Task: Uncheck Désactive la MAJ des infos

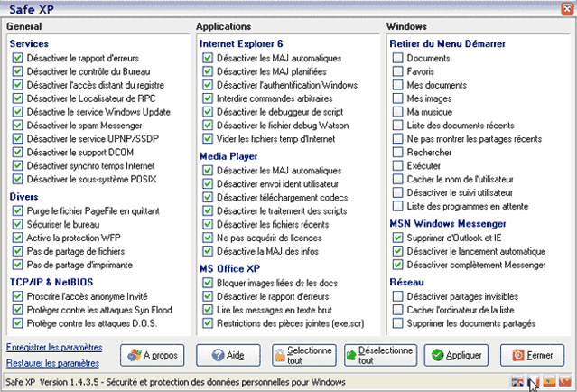Action: [208, 251]
